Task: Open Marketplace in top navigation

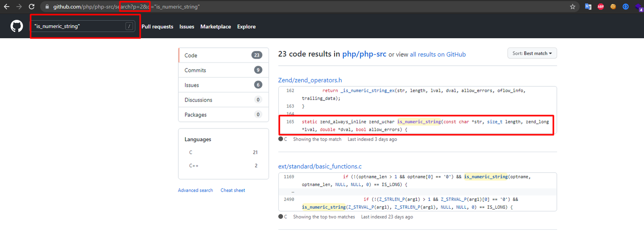Action: 215,27
